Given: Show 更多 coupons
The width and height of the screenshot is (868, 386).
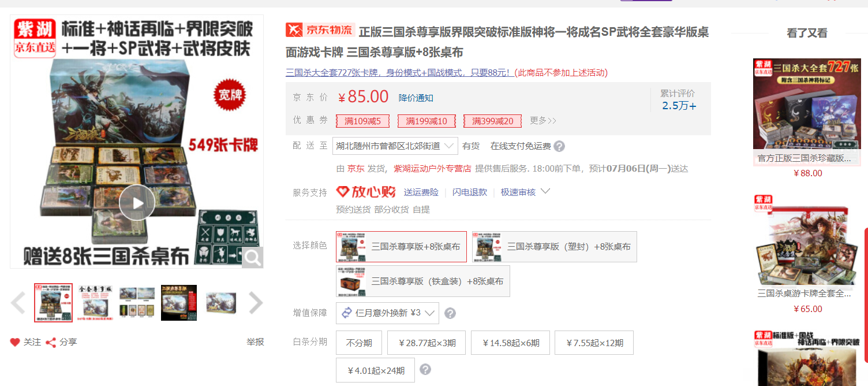Looking at the screenshot, I should coord(543,120).
